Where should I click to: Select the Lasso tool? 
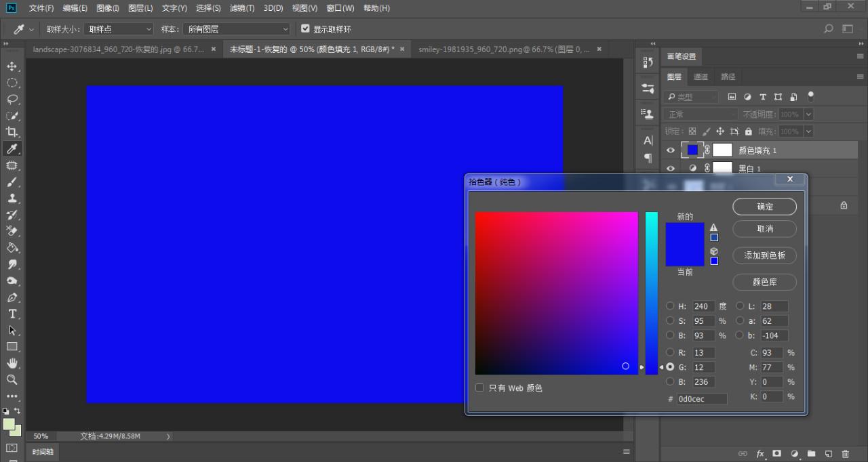12,100
